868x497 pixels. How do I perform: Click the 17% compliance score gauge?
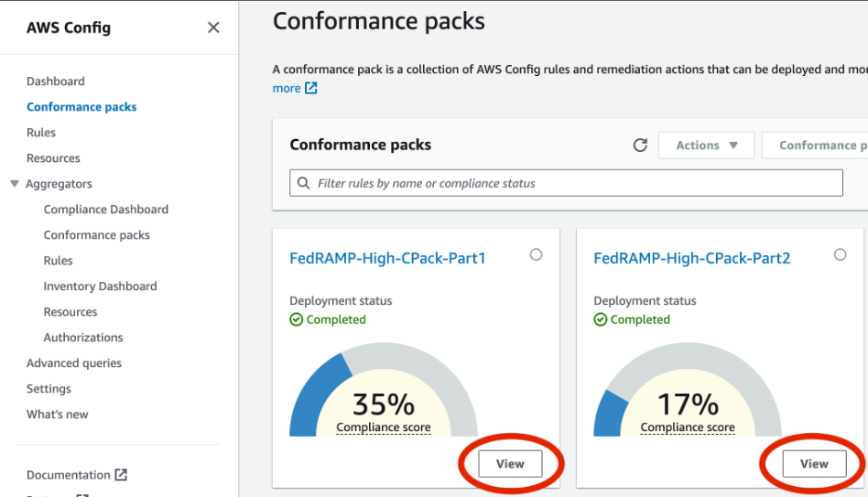687,389
